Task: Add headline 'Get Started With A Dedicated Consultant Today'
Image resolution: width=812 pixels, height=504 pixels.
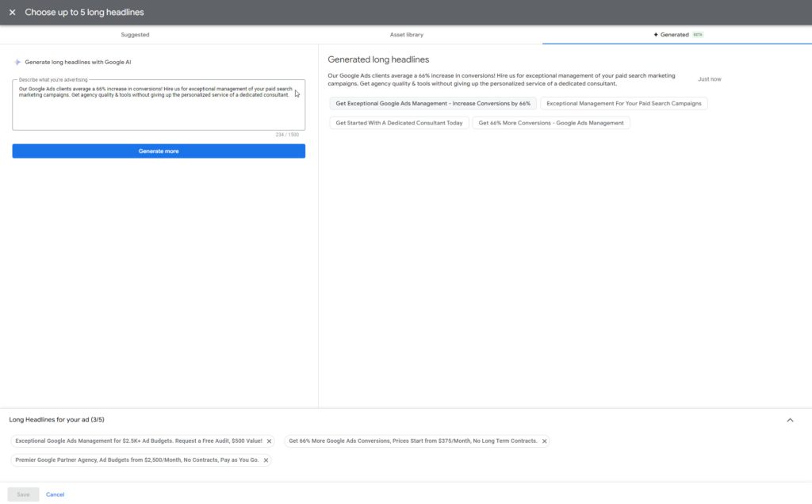Action: (x=400, y=123)
